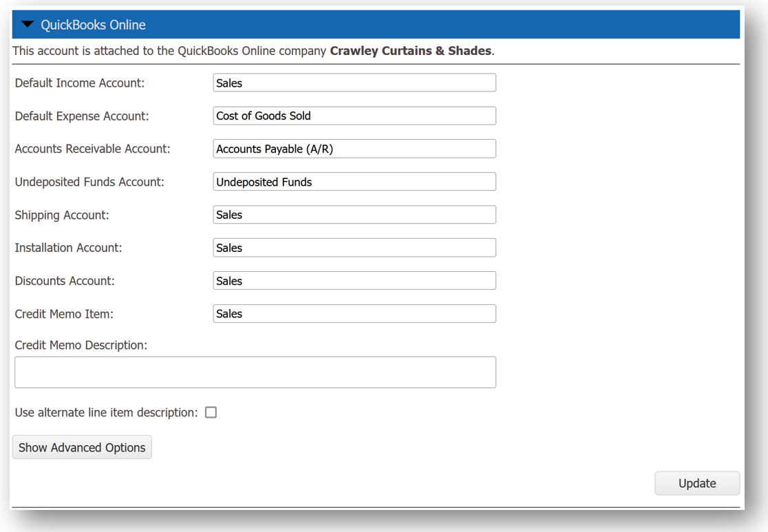Focus the Credit Memo Description text area
Screen dimensions: 768x532
pos(255,372)
